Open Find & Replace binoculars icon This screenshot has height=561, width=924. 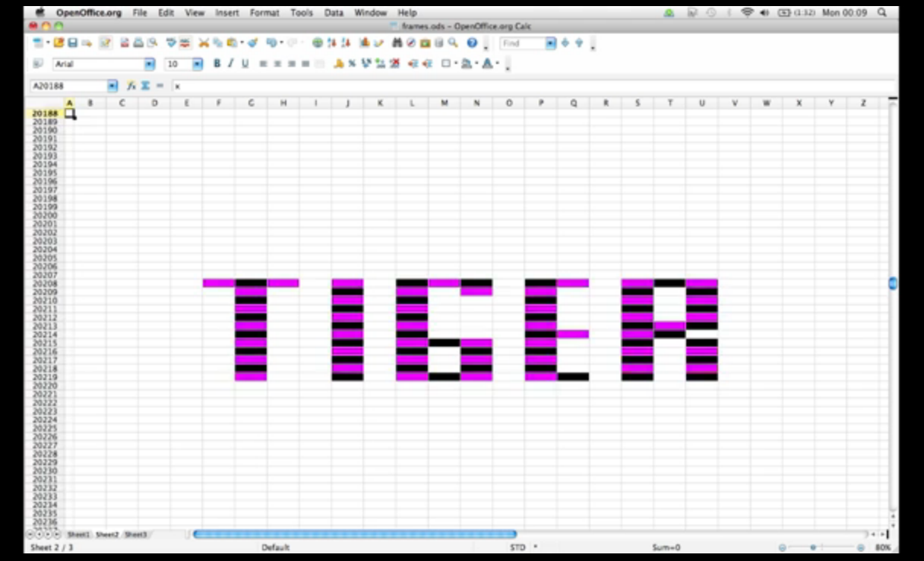397,43
